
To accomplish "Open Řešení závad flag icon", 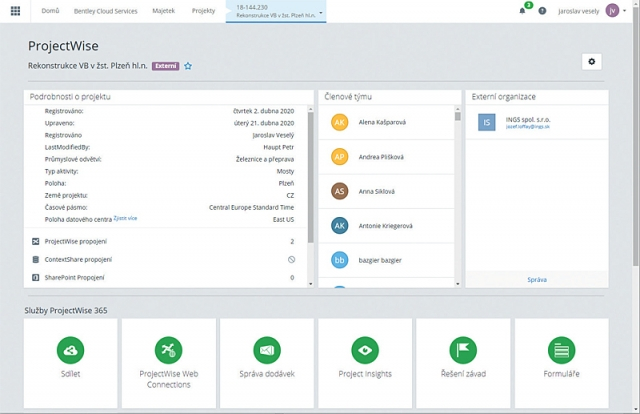I will pos(463,350).
